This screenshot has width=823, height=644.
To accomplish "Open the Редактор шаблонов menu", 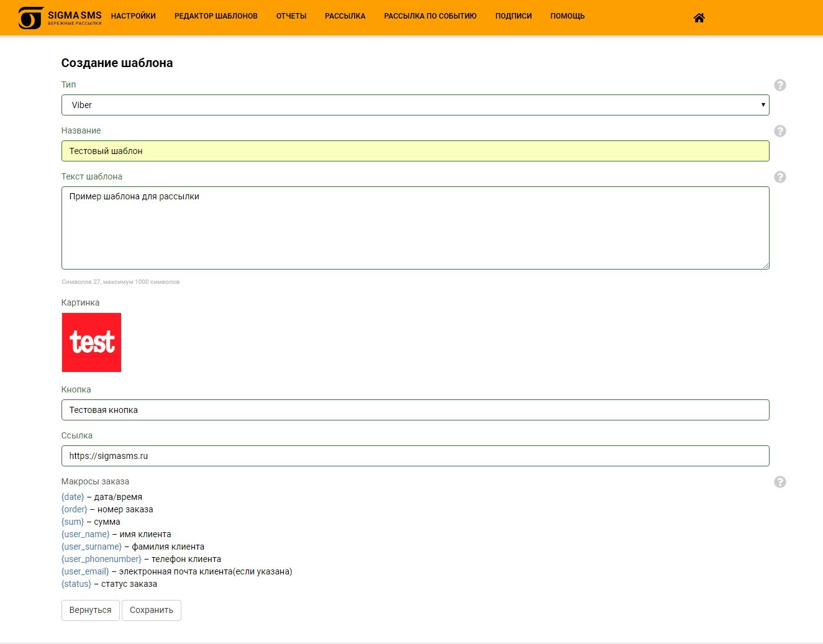I will coord(216,16).
